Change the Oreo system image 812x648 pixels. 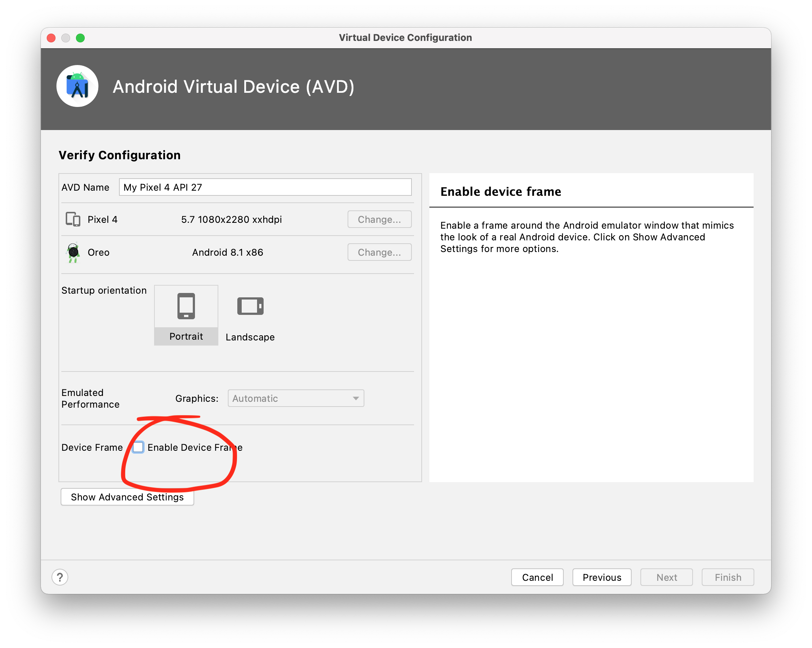pos(379,252)
